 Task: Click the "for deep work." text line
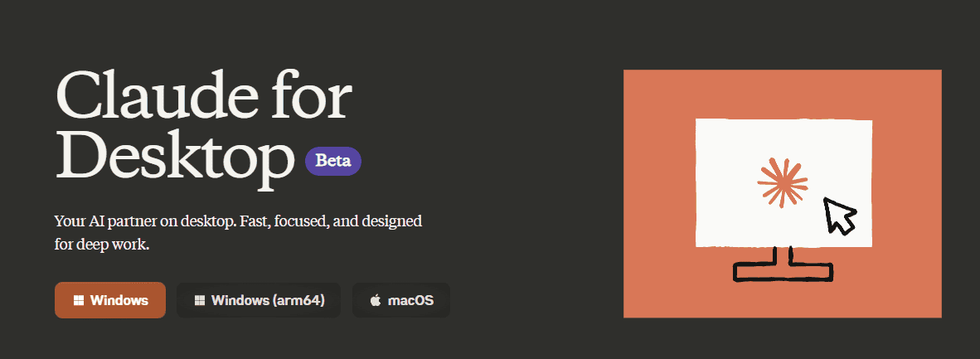(101, 245)
